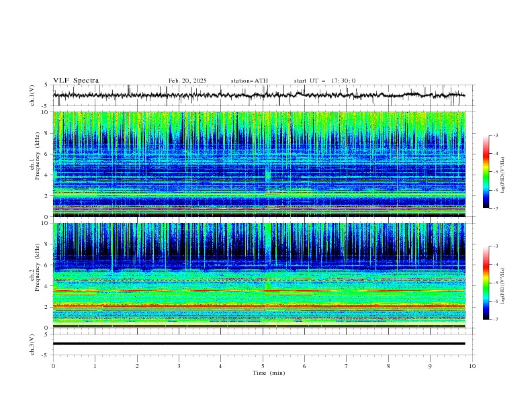The width and height of the screenshot is (532, 411).
Task: Click the 'Time (min)' axis label
Action: 269,373
